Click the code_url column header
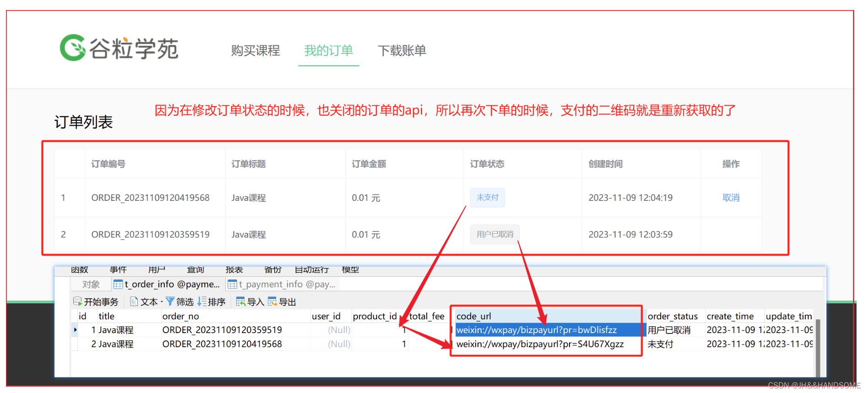868x393 pixels. 474,316
